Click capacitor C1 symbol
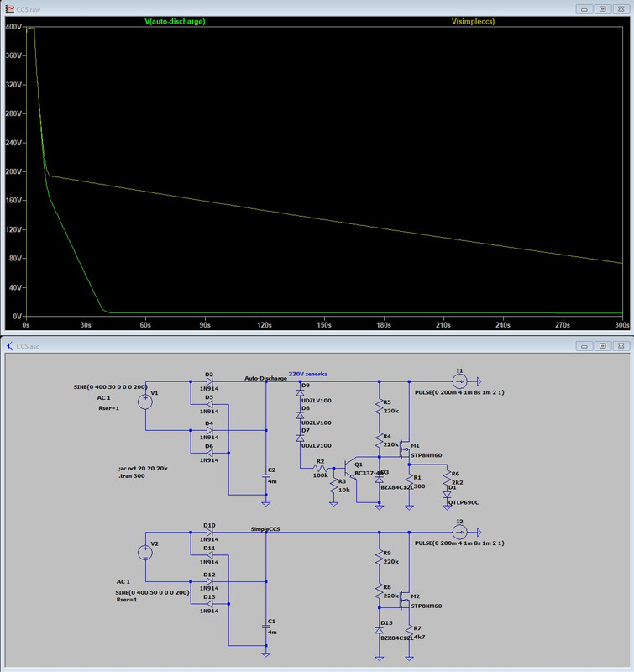Viewport: 634px width, 672px height. point(266,627)
